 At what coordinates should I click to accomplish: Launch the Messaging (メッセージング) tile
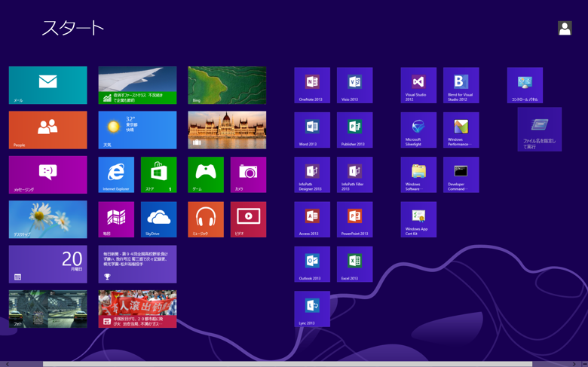pos(48,175)
